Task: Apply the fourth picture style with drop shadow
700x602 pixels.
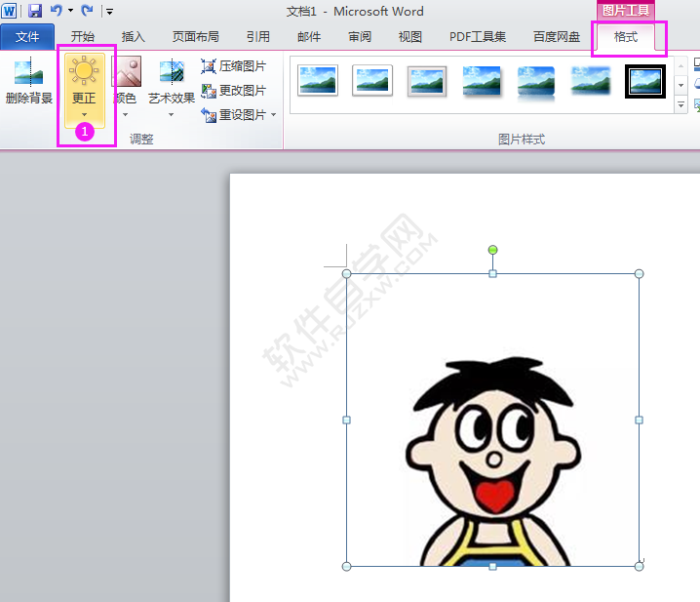Action: coord(482,81)
